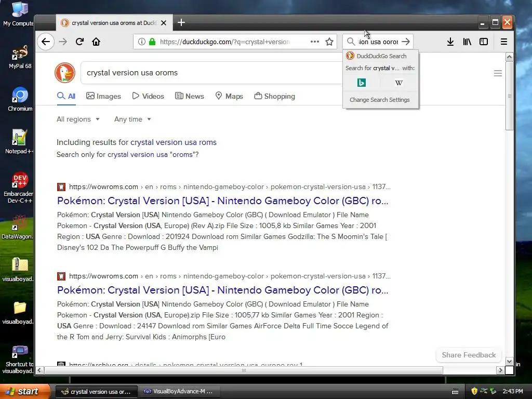Click horizontal scrollbar right arrow
The image size is (532, 399).
500,370
